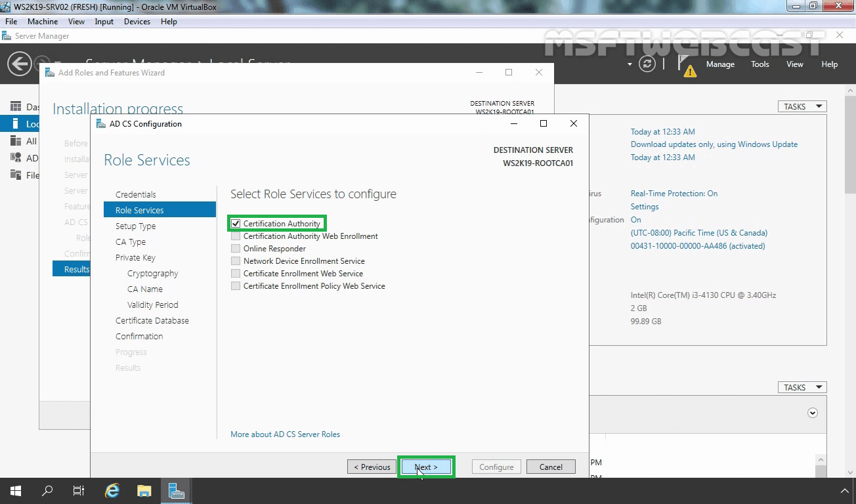Click the Dashboard icon in Server Manager sidebar

pos(16,106)
